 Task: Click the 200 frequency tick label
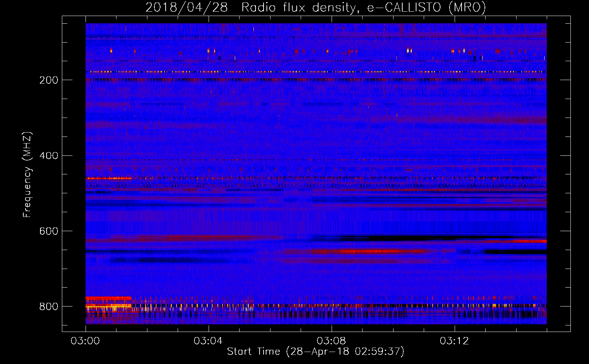pyautogui.click(x=49, y=80)
